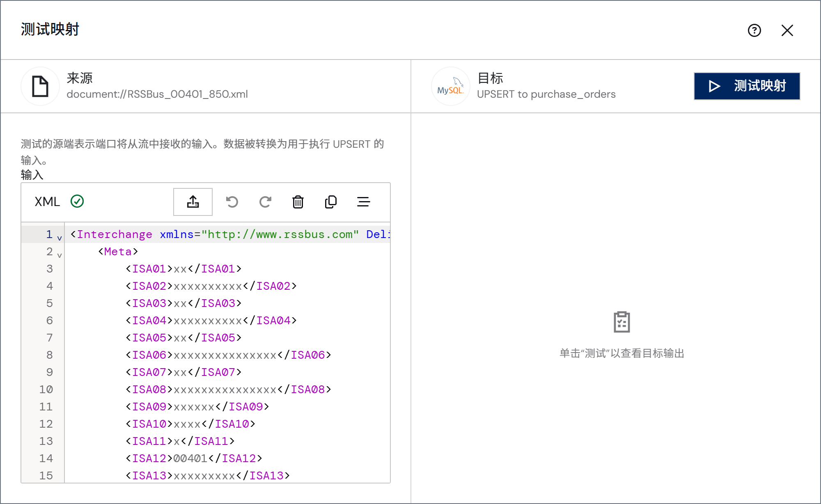Click the ISA11 line in editor
The height and width of the screenshot is (504, 821).
180,441
